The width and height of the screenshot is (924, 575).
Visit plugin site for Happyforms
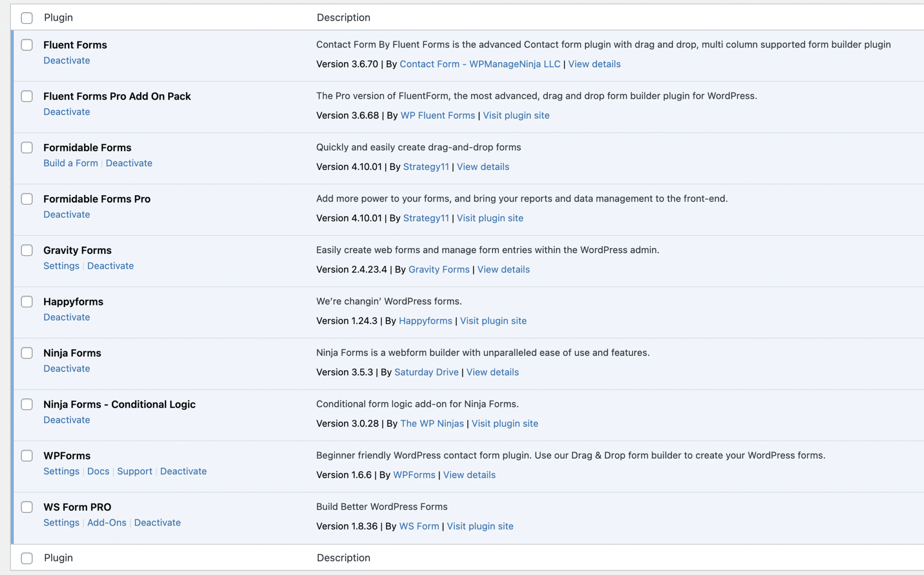tap(493, 321)
